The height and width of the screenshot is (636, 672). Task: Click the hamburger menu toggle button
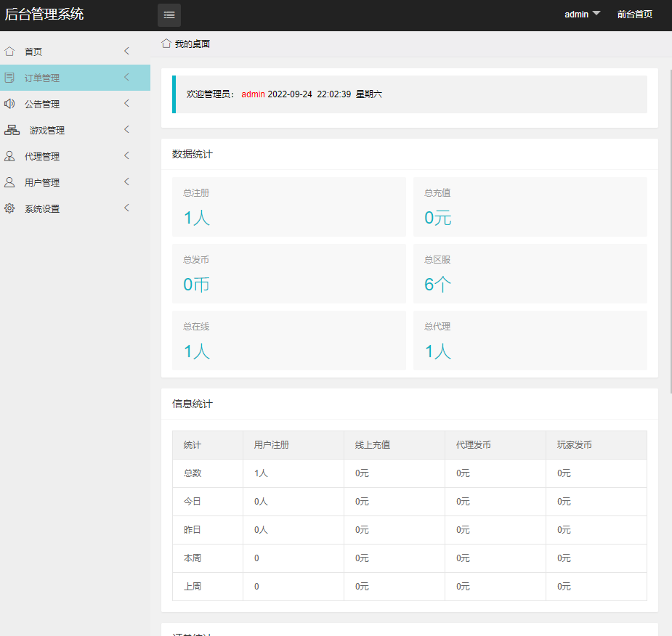[x=169, y=15]
